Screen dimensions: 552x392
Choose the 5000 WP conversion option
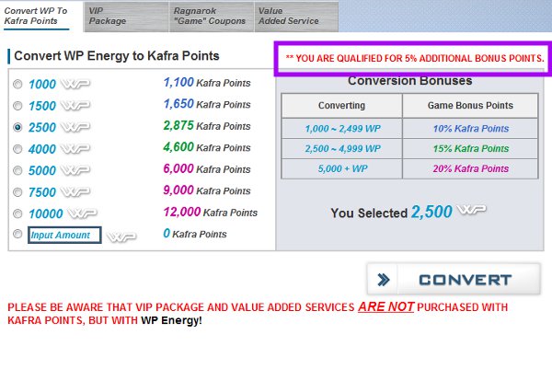tap(17, 170)
